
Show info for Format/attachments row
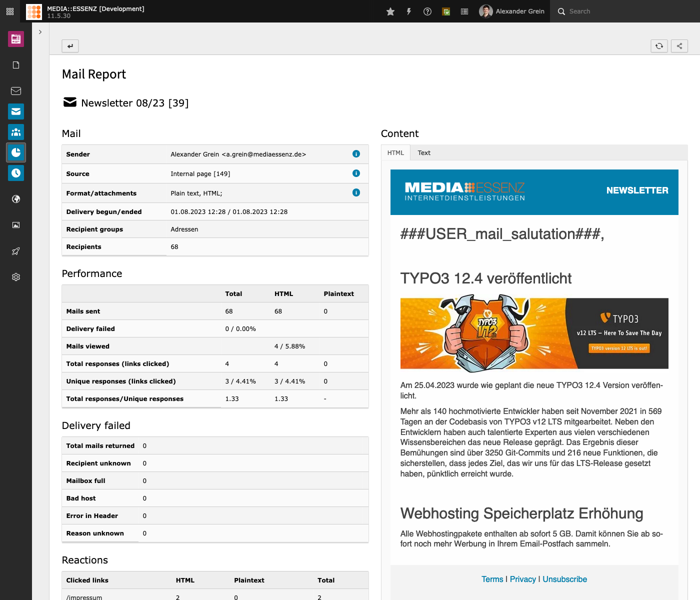click(356, 192)
